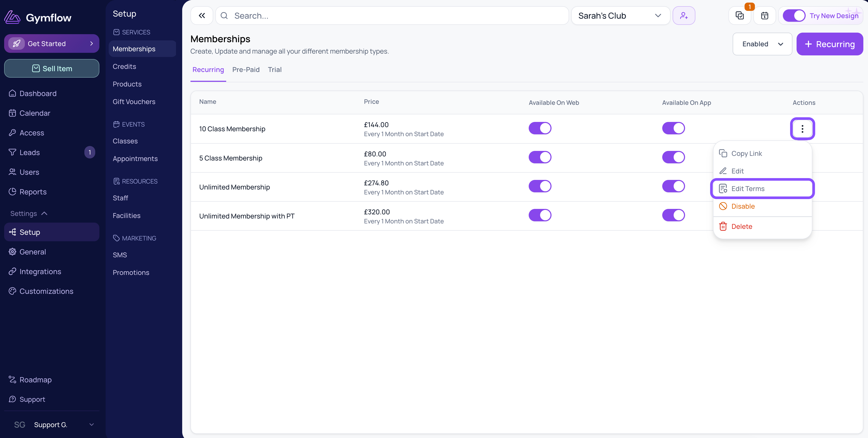Toggle web availability for Unlimited Membership with PT
868x438 pixels.
(540, 215)
